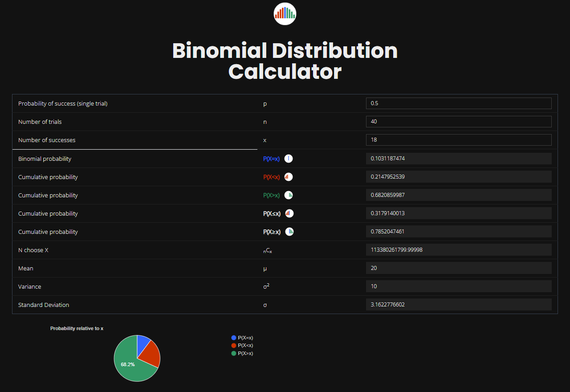
Task: Click the chart icon beside P(X<x)
Action: (x=289, y=177)
